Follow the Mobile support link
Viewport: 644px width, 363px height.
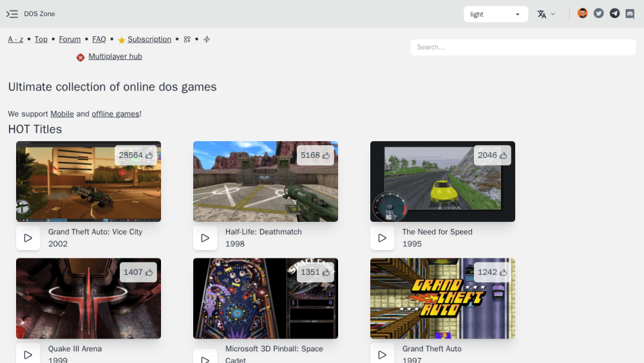point(62,114)
